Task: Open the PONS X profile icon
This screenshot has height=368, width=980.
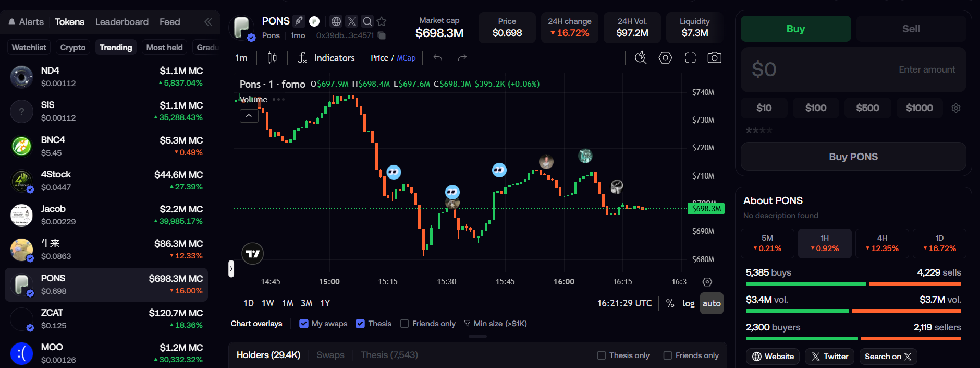Action: [x=352, y=21]
